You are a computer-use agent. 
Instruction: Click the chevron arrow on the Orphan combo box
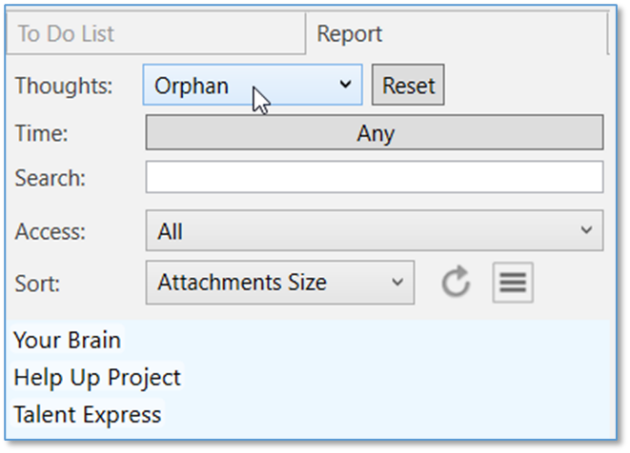point(346,85)
